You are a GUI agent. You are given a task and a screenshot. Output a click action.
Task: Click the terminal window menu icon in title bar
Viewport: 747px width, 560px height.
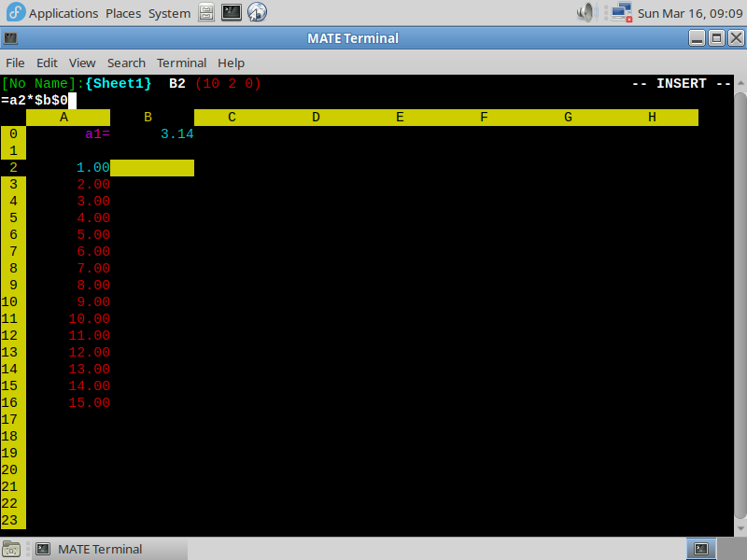[x=10, y=38]
